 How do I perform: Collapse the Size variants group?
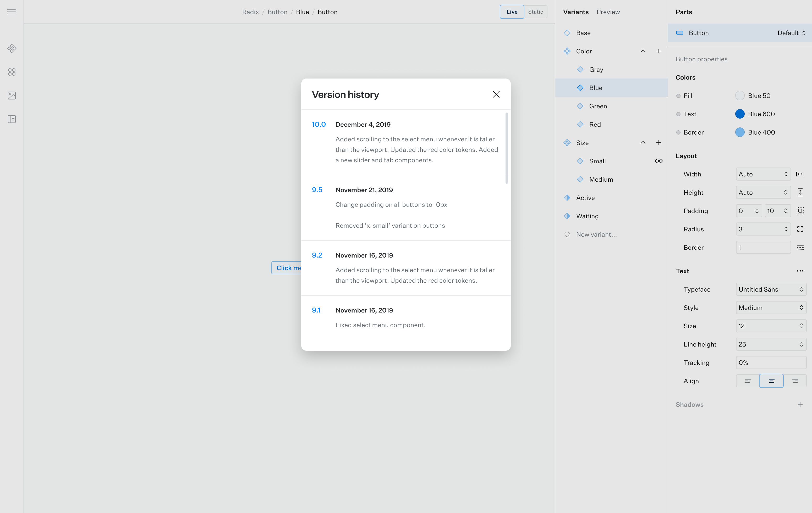pyautogui.click(x=643, y=143)
